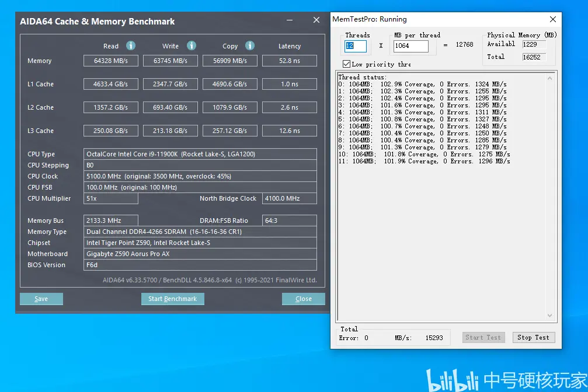Click the disabled Start Test button

(483, 337)
